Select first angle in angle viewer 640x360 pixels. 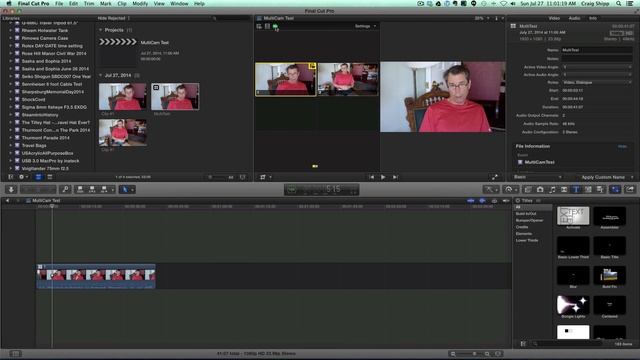tap(286, 79)
